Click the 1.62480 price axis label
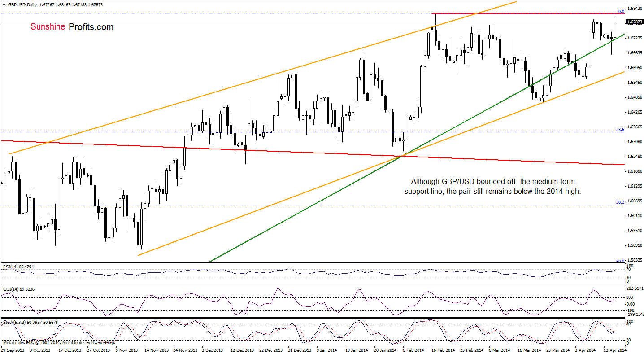The width and height of the screenshot is (644, 354). [x=634, y=157]
